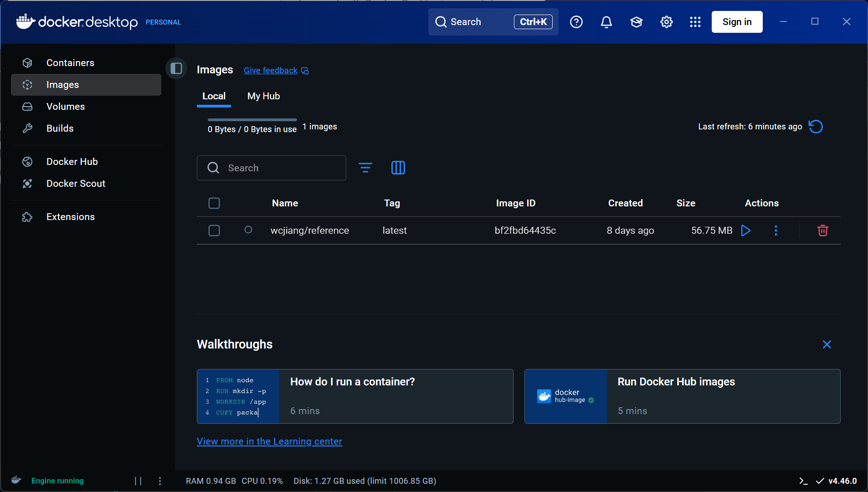Refresh the images list
Image resolution: width=868 pixels, height=492 pixels.
point(816,127)
